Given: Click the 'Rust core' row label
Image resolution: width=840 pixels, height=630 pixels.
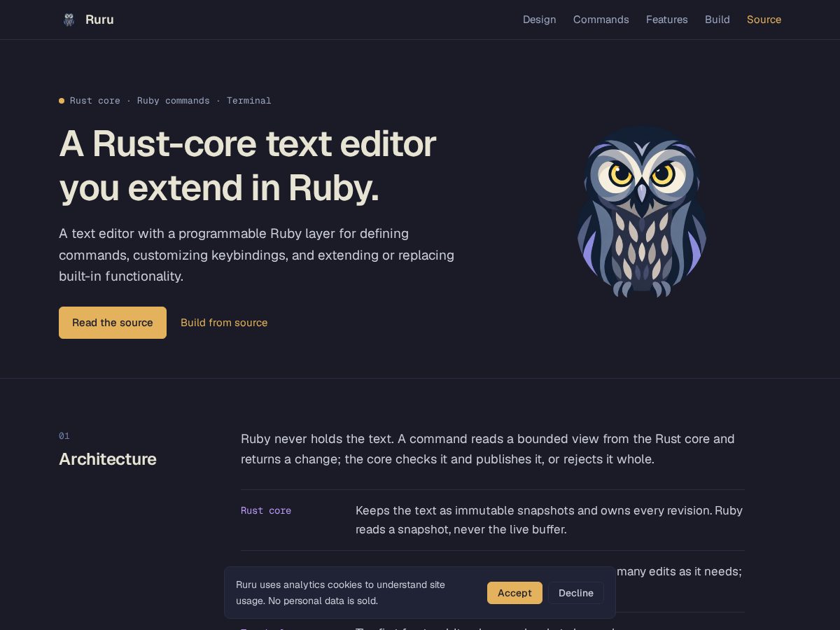Looking at the screenshot, I should click(x=266, y=511).
